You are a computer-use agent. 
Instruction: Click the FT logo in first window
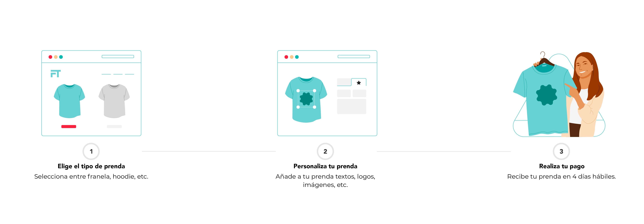[56, 74]
